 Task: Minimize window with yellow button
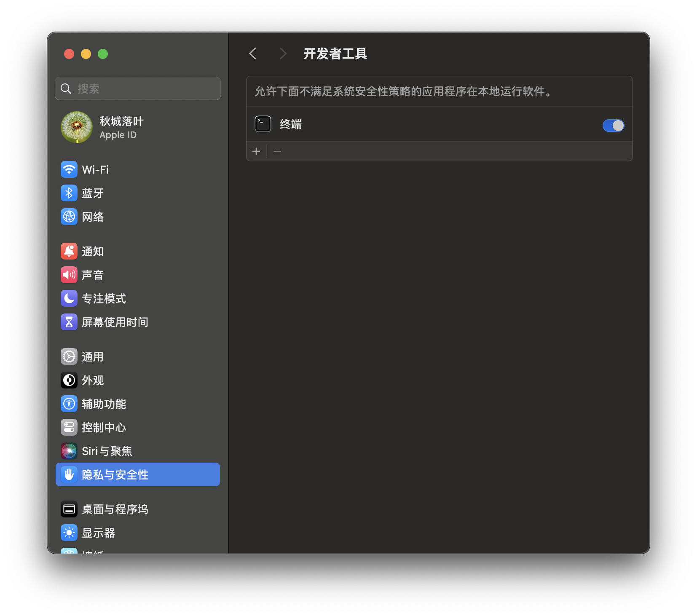pyautogui.click(x=86, y=54)
